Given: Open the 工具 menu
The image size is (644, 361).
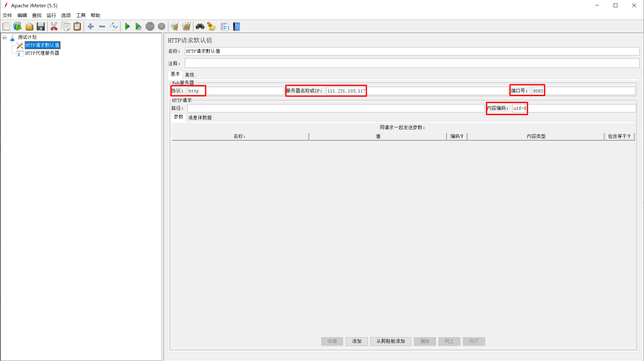Looking at the screenshot, I should 81,16.
